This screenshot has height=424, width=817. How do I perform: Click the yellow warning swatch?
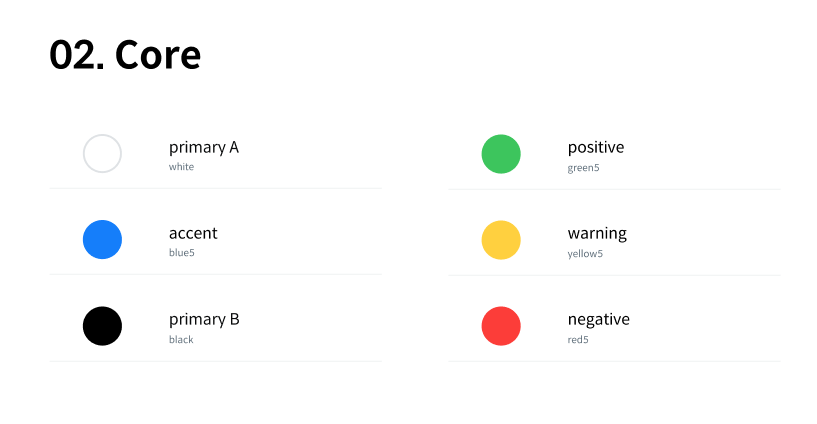[x=501, y=240]
